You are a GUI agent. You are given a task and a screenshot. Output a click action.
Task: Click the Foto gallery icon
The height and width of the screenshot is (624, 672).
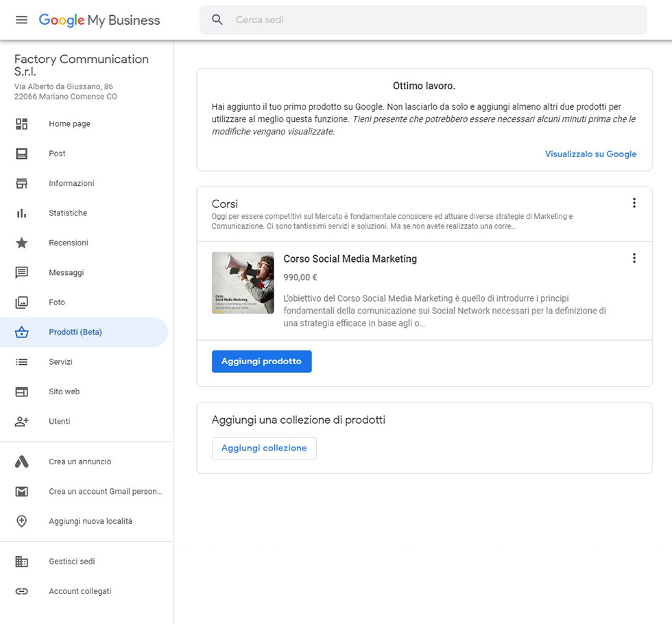coord(21,302)
